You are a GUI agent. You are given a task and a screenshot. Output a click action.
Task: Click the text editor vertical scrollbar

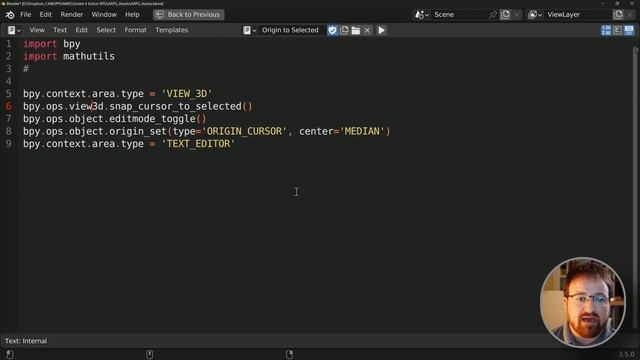coord(636,188)
